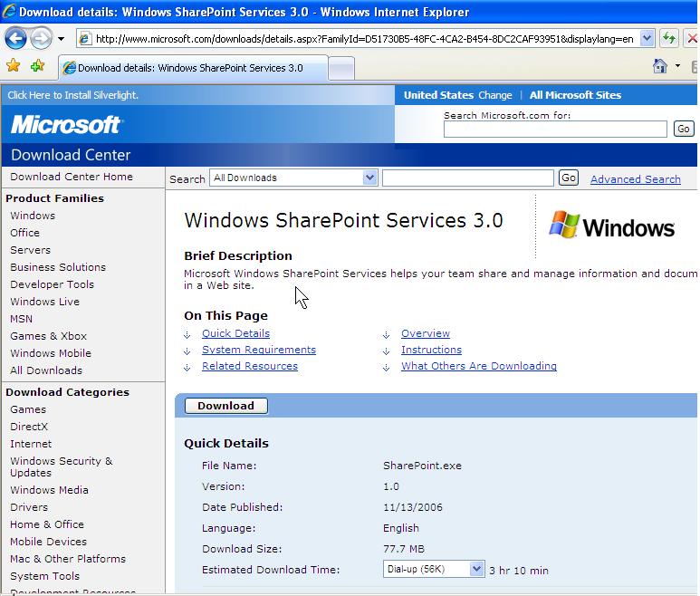
Task: Jump to Related Resources link
Action: tap(250, 366)
